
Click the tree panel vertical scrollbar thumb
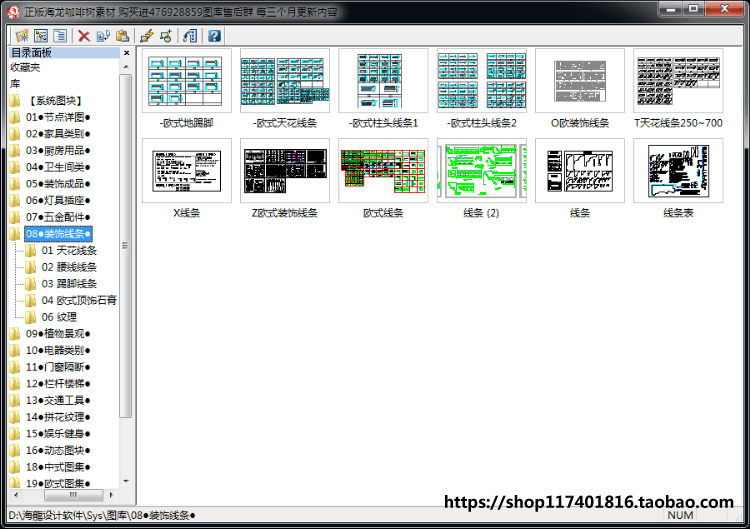point(125,245)
